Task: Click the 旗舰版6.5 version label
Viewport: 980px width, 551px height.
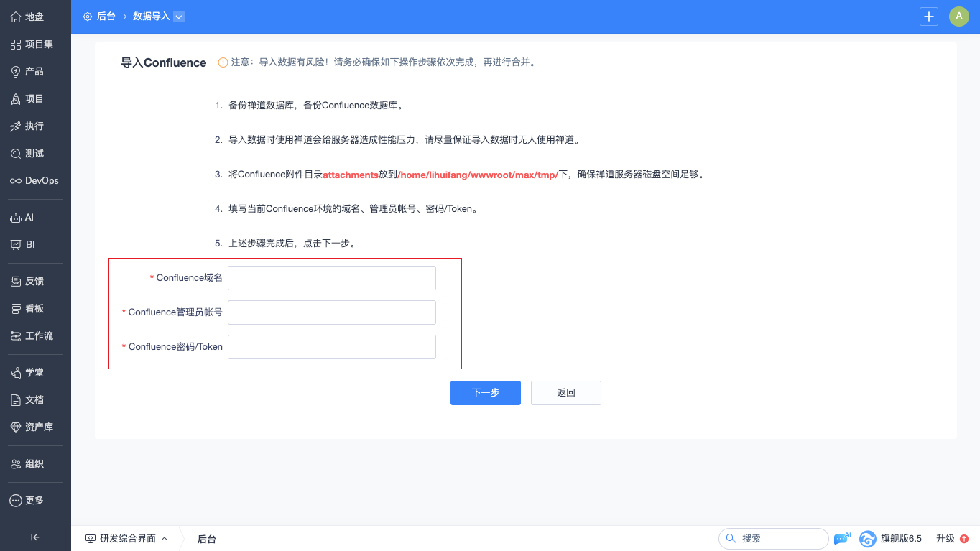Action: coord(901,539)
